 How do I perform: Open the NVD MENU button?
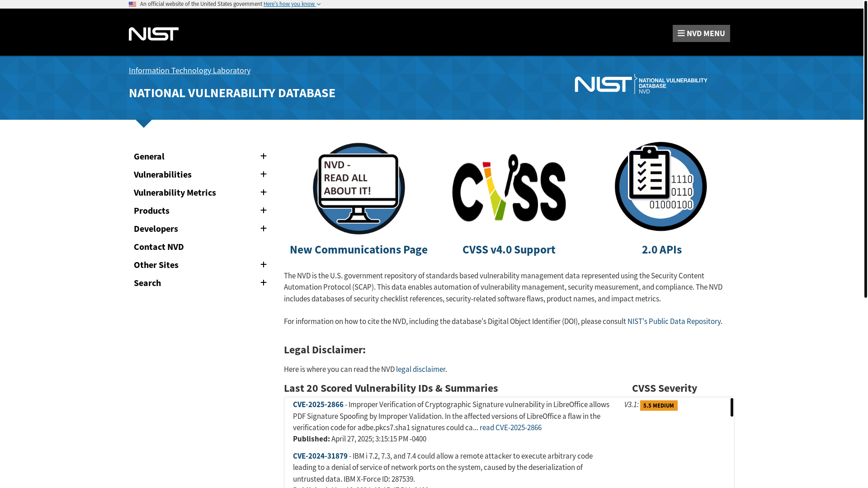click(701, 33)
